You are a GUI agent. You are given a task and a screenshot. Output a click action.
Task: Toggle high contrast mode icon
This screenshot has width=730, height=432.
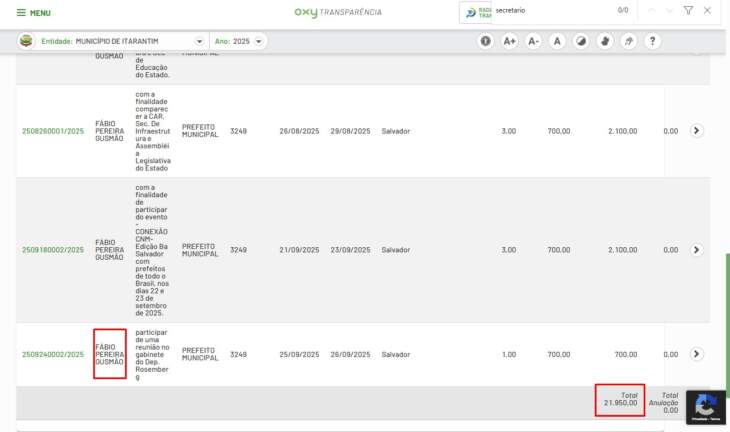[x=581, y=41]
